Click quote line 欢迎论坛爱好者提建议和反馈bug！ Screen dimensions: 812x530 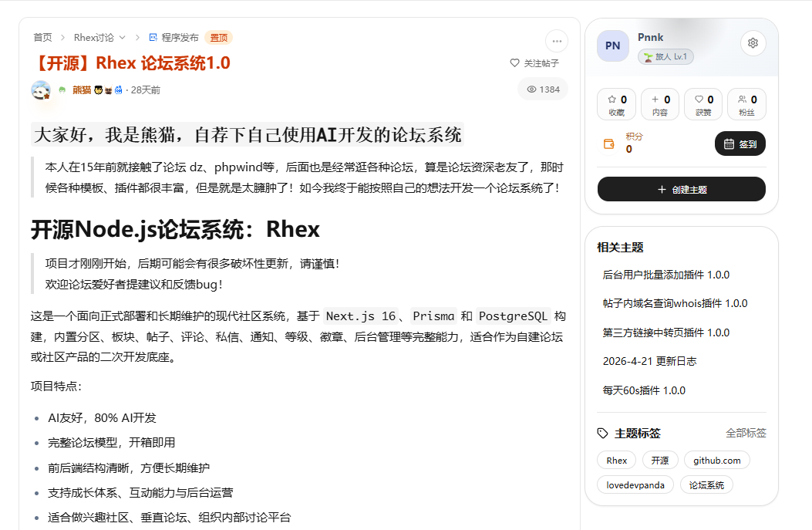click(134, 285)
